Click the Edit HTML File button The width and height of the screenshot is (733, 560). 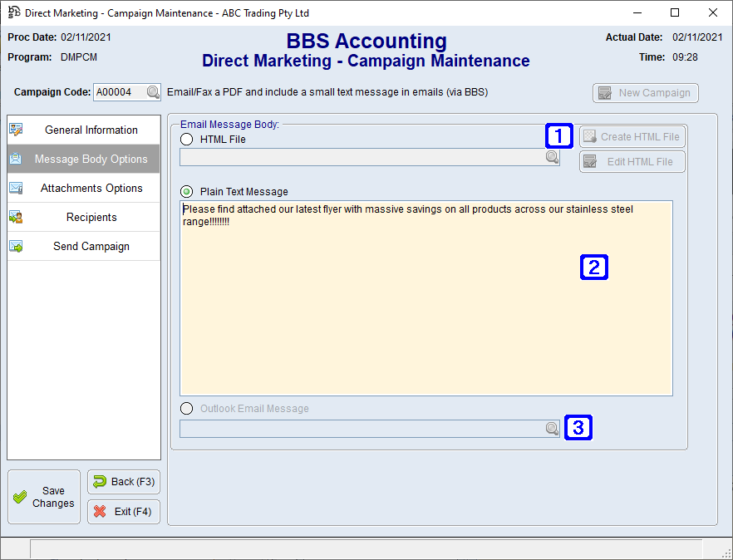click(632, 161)
